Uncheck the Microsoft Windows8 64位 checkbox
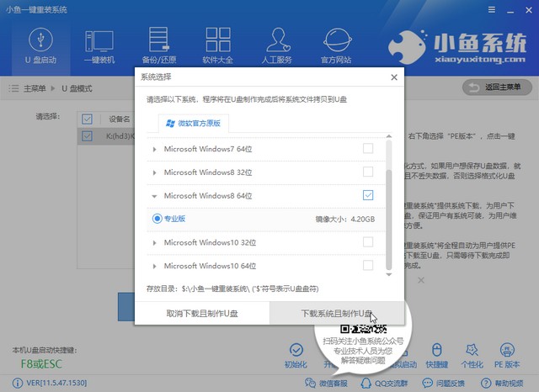Screen dimensions: 539x392 367,196
